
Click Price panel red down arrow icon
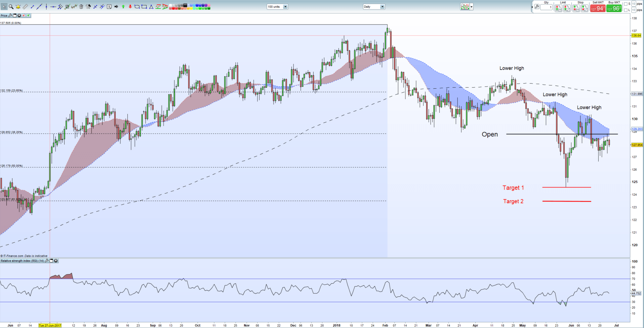[24, 15]
